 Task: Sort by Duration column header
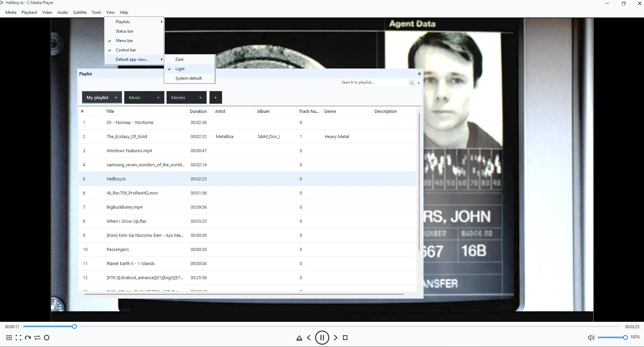(200, 111)
